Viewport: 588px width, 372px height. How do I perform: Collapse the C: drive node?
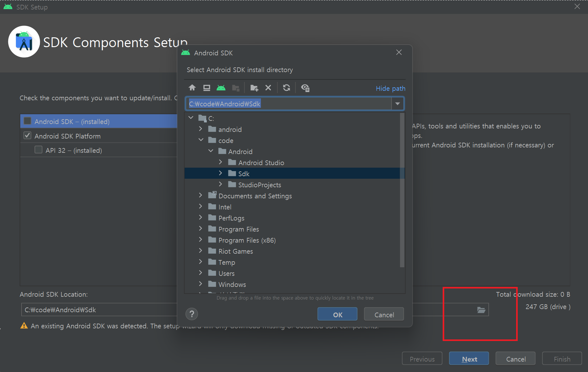pos(191,118)
